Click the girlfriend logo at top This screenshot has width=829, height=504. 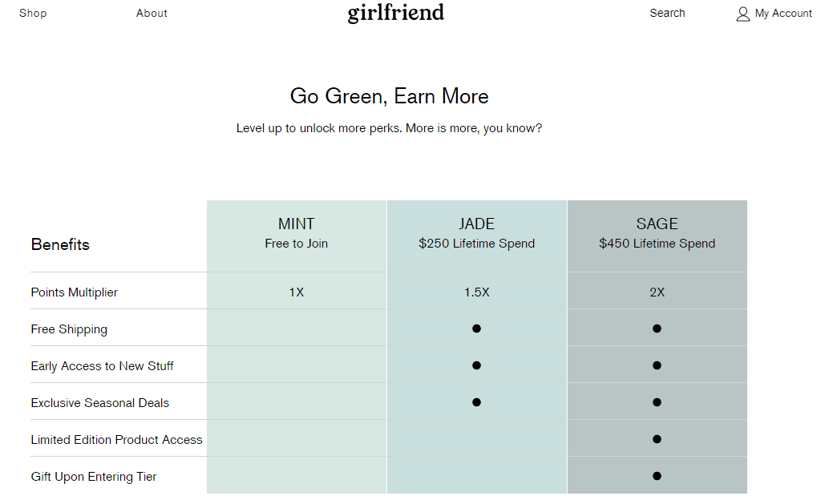[x=395, y=13]
